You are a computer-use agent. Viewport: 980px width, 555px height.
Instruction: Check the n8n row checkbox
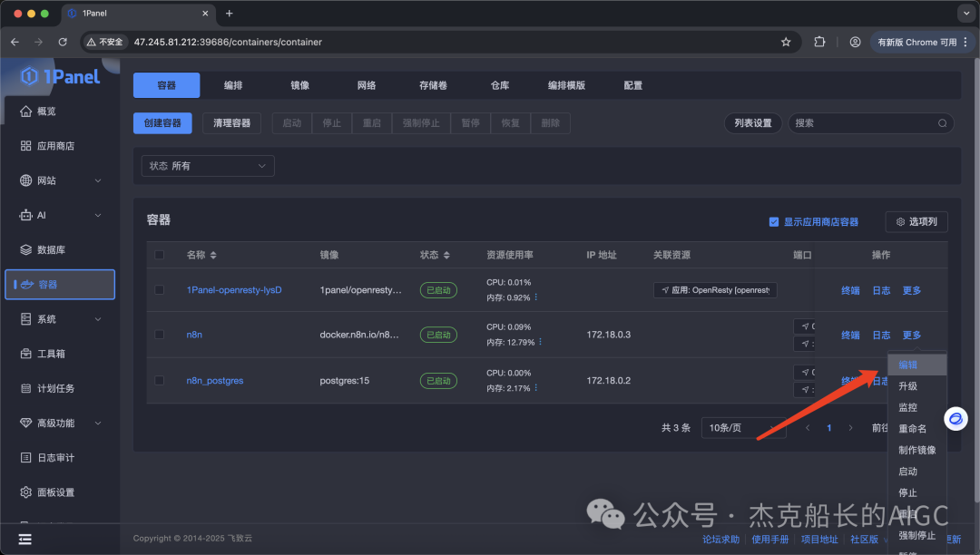[160, 335]
